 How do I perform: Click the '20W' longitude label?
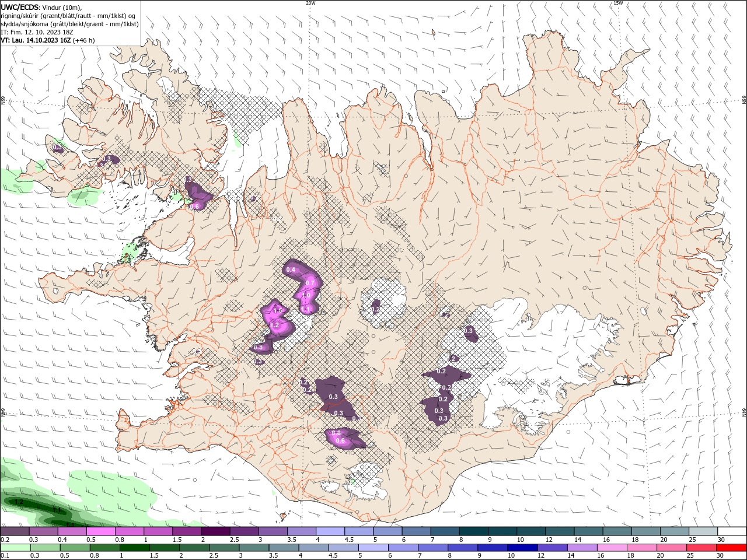point(310,3)
